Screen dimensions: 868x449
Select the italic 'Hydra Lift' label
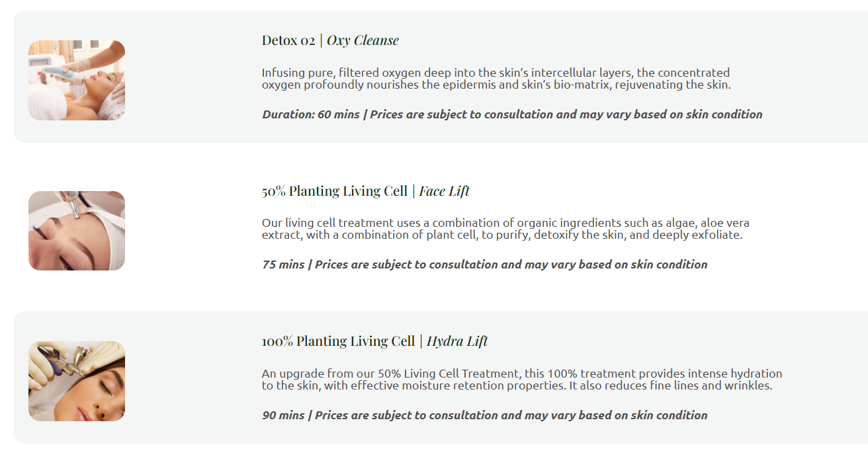point(457,342)
